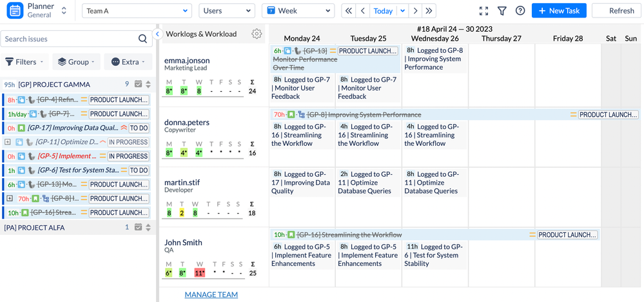Screen dimensions: 644x302
Task: Open the Extra dropdown
Action: pyautogui.click(x=128, y=62)
